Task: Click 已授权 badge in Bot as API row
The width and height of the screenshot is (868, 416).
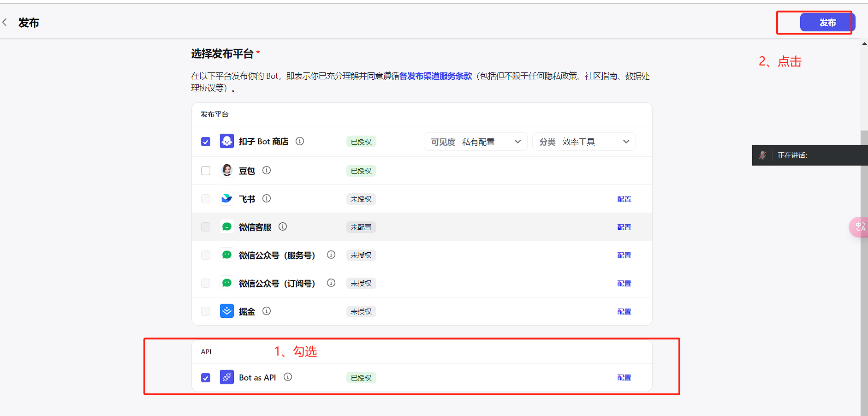Action: (x=361, y=378)
